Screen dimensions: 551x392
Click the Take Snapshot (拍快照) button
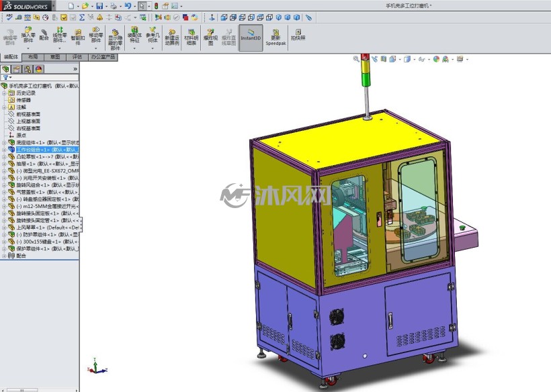click(x=298, y=35)
